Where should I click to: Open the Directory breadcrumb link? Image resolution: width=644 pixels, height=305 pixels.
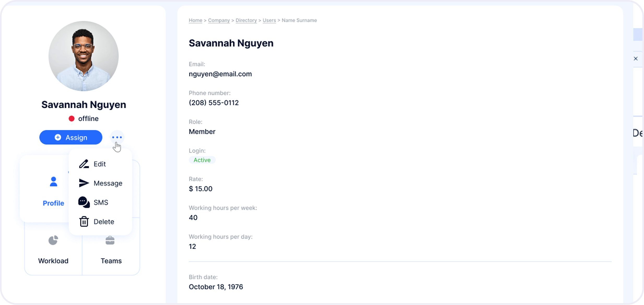point(246,20)
